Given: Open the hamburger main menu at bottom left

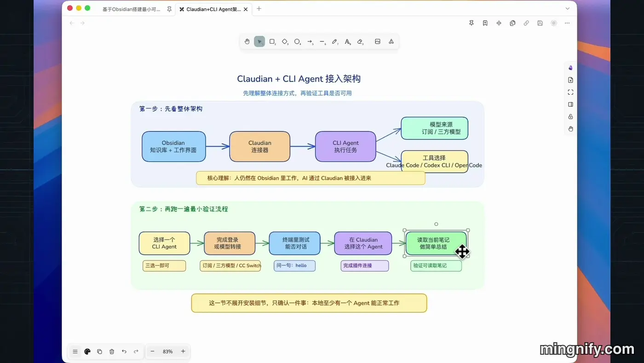Looking at the screenshot, I should coord(75,351).
